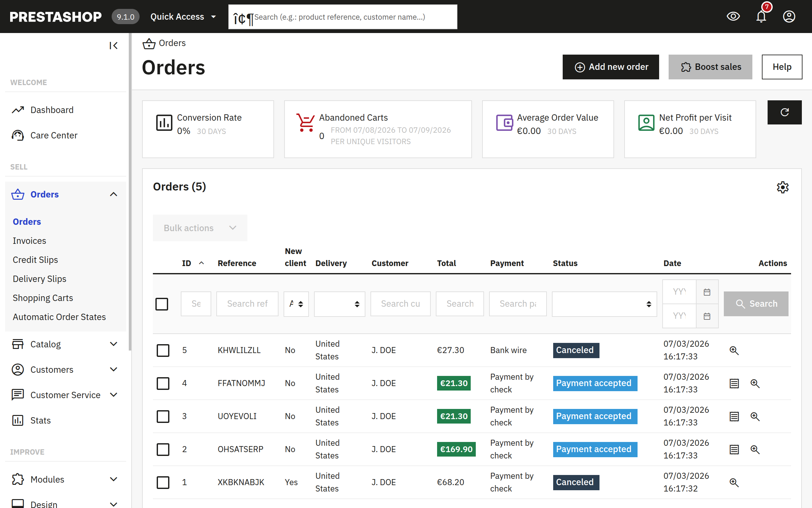The height and width of the screenshot is (508, 812).
Task: Click the Boost sales button
Action: (x=710, y=67)
